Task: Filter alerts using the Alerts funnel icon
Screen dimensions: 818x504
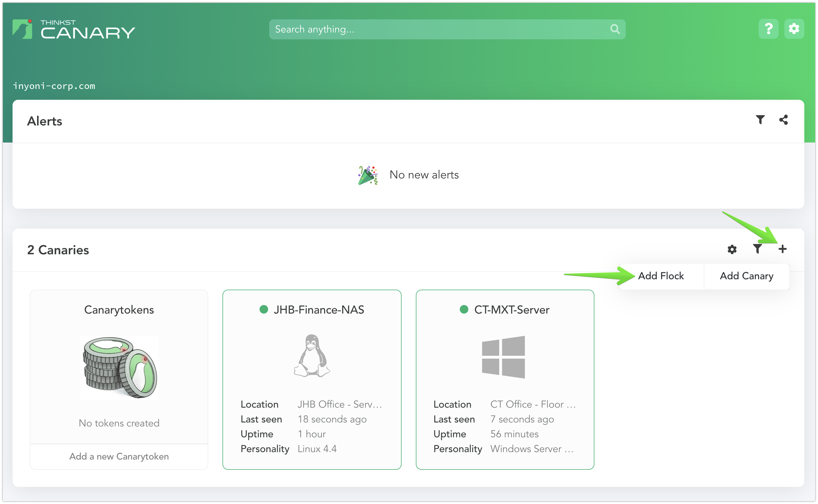Action: coord(760,120)
